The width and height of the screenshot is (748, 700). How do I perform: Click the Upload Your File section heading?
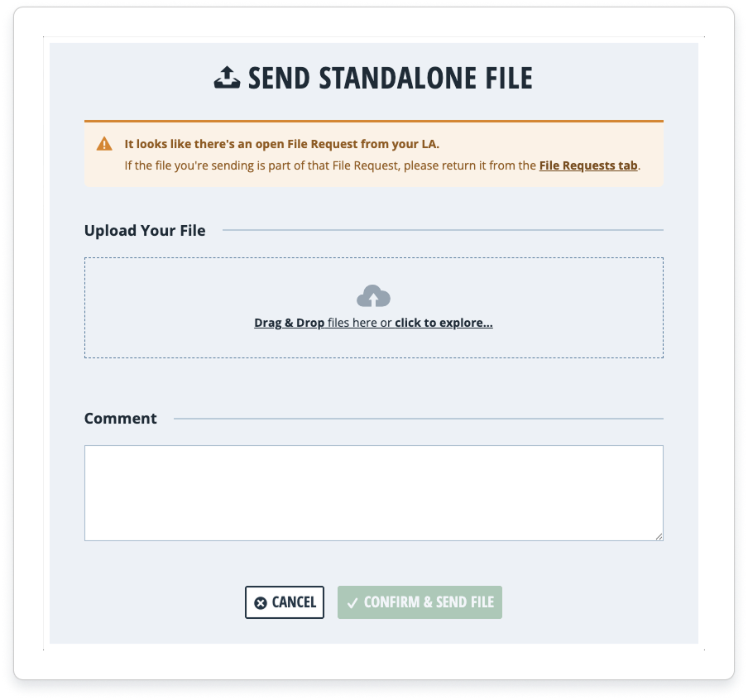coord(145,230)
